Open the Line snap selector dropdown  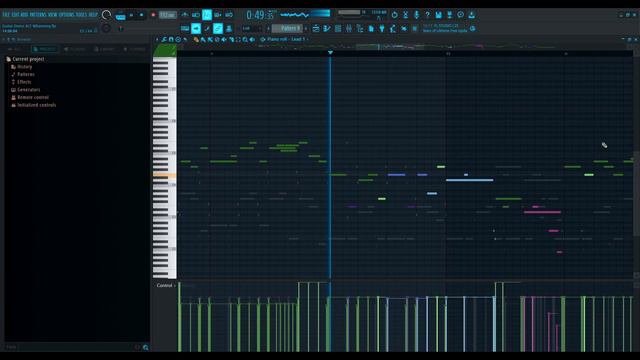(251, 28)
